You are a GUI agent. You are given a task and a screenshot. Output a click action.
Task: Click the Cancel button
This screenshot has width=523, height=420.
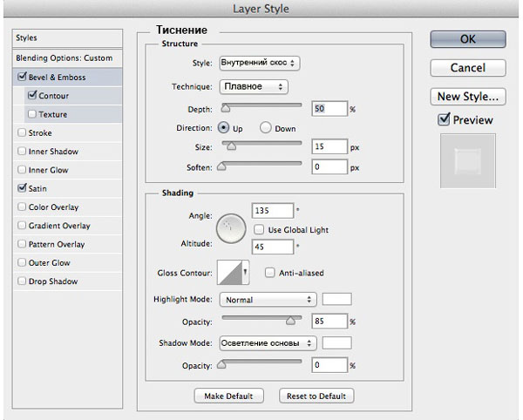tap(468, 68)
